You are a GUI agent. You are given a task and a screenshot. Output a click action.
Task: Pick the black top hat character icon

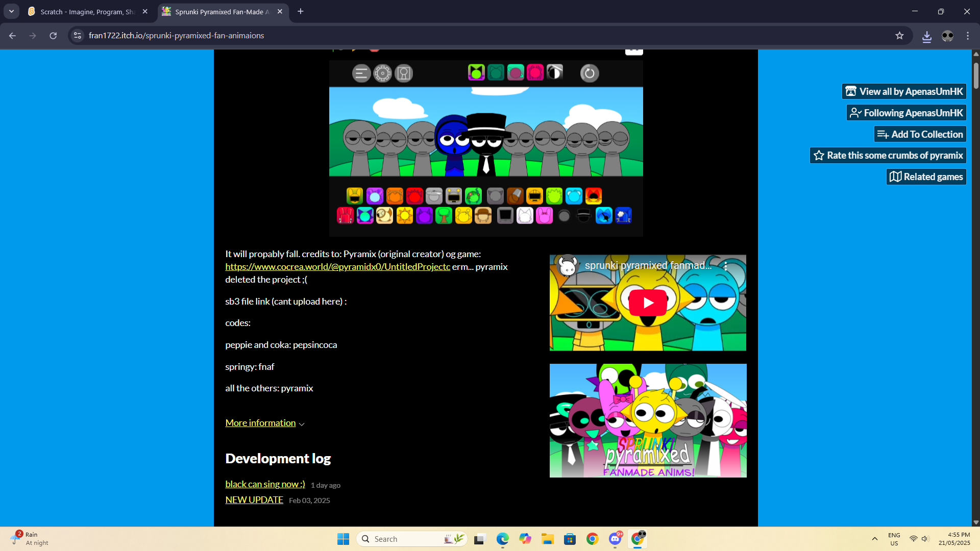(584, 216)
